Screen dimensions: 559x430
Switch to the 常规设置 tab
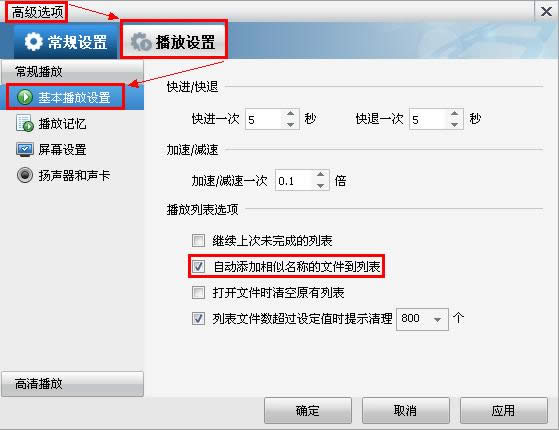coord(66,41)
